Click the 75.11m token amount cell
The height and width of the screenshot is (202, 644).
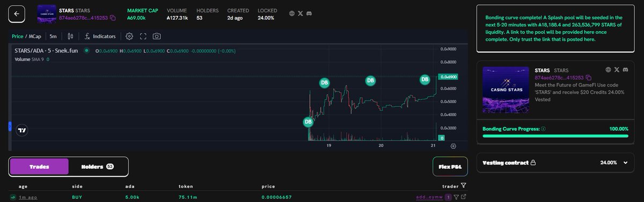188,198
